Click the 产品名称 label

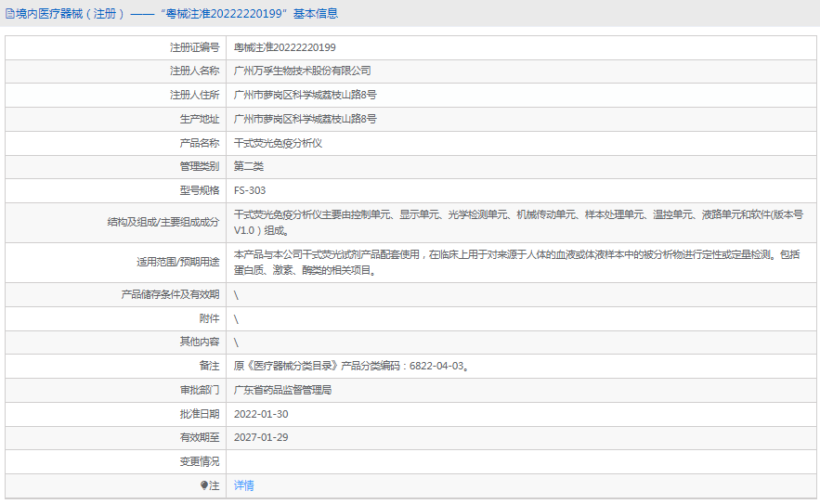click(x=200, y=143)
